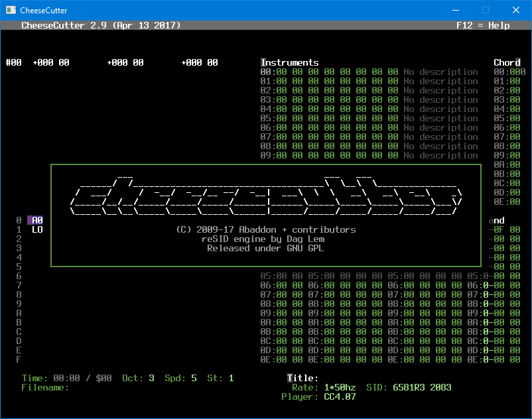This screenshot has height=419, width=532.
Task: Click sequence row number 6
Action: (19, 276)
